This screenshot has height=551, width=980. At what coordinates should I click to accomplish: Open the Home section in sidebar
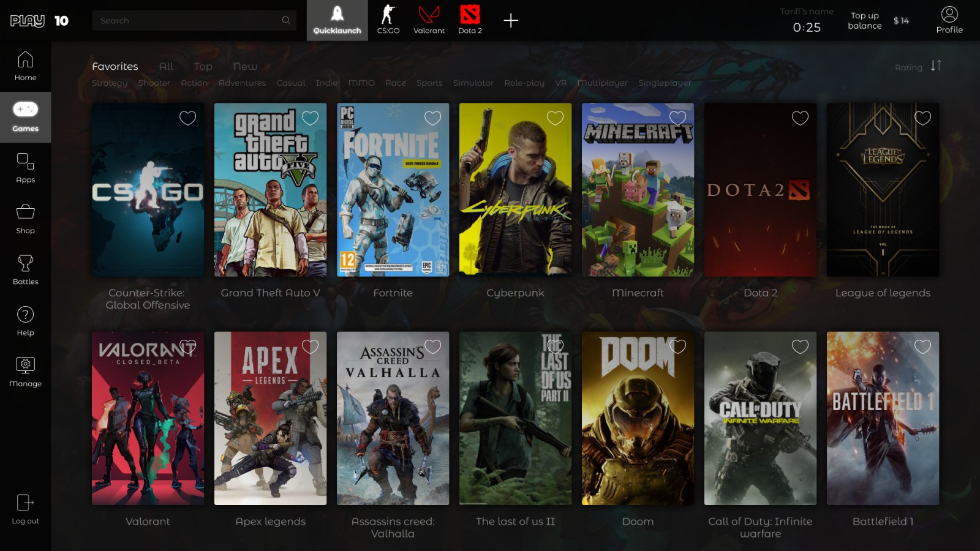25,66
